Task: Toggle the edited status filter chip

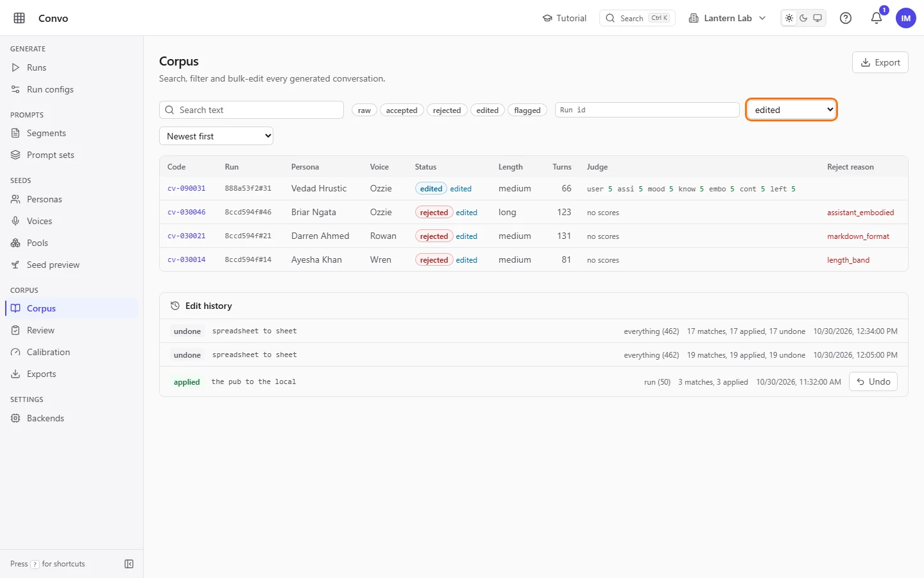Action: pyautogui.click(x=488, y=110)
